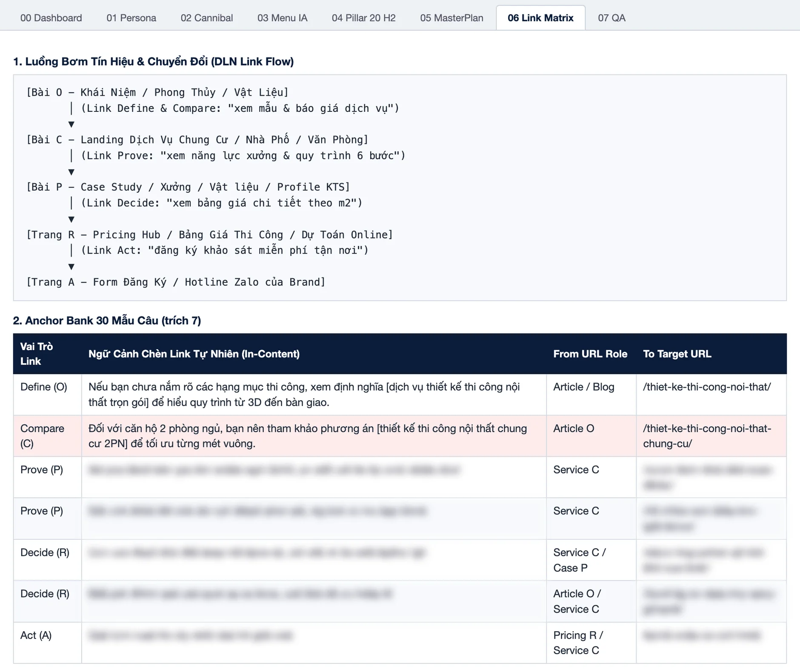Click the [Bài O – Khái Niệm] flow line
800x672 pixels.
(157, 92)
